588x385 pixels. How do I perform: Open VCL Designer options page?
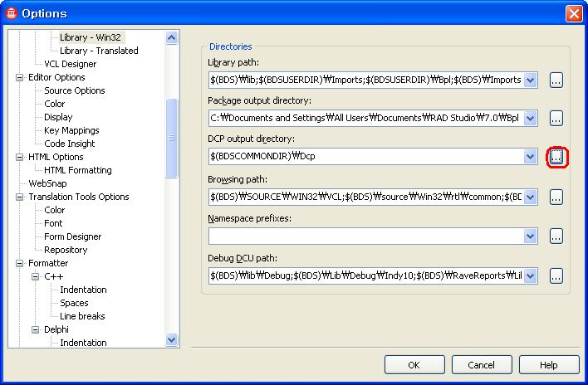(70, 64)
